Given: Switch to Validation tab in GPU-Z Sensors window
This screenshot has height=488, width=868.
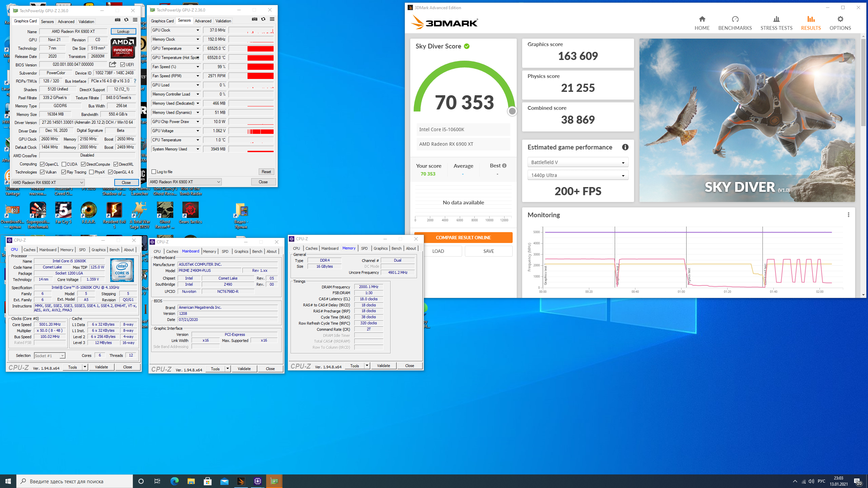Looking at the screenshot, I should pyautogui.click(x=223, y=21).
